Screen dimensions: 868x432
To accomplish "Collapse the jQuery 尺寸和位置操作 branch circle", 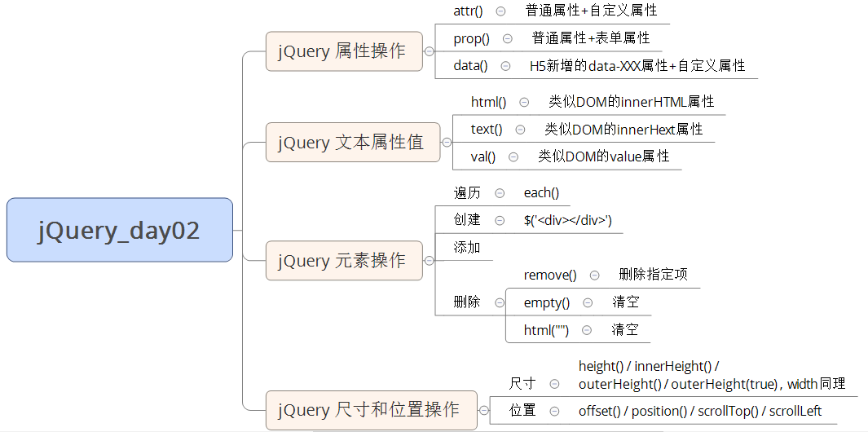I will click(x=482, y=410).
